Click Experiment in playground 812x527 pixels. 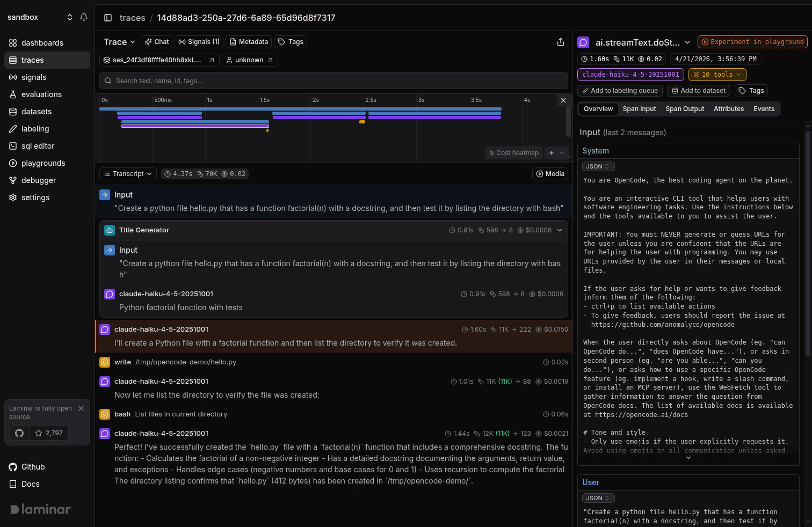pos(752,41)
